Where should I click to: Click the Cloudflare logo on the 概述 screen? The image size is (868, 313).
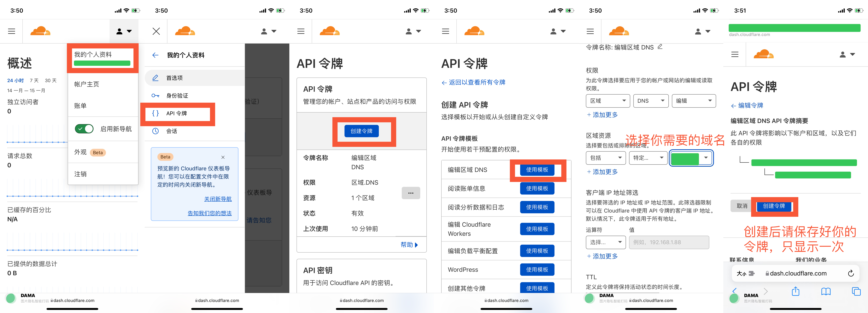pos(40,31)
